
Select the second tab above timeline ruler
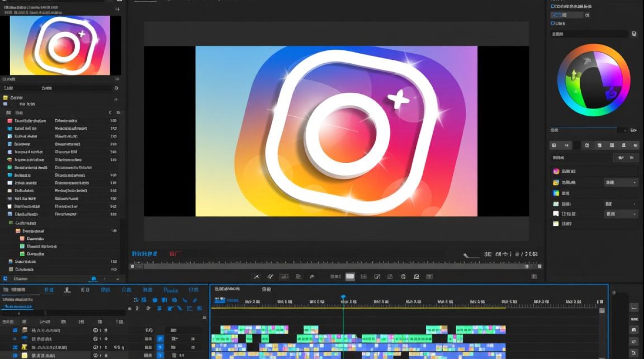[266, 290]
